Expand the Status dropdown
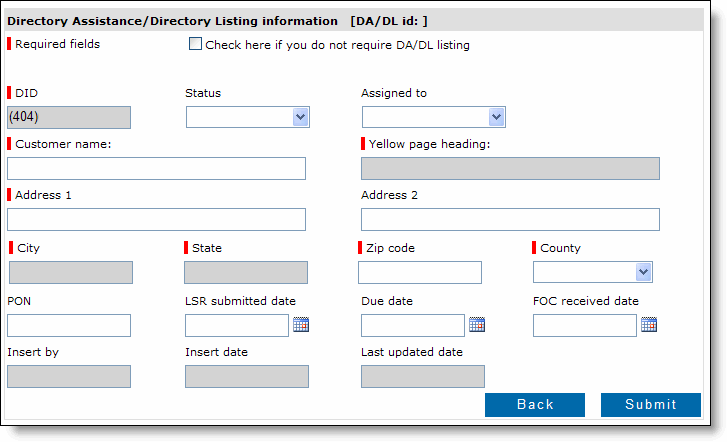This screenshot has width=727, height=442. (248, 117)
